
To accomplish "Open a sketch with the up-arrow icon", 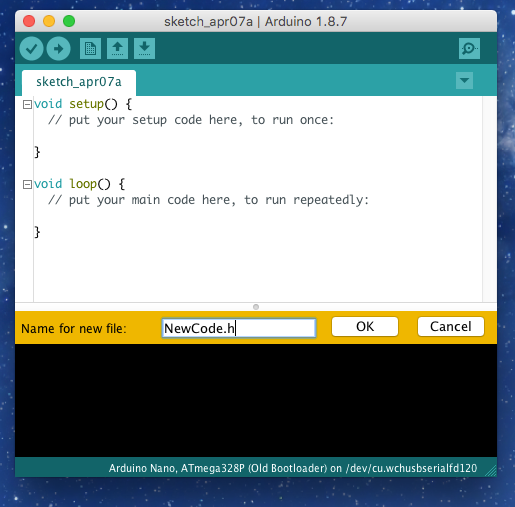I will (x=117, y=49).
